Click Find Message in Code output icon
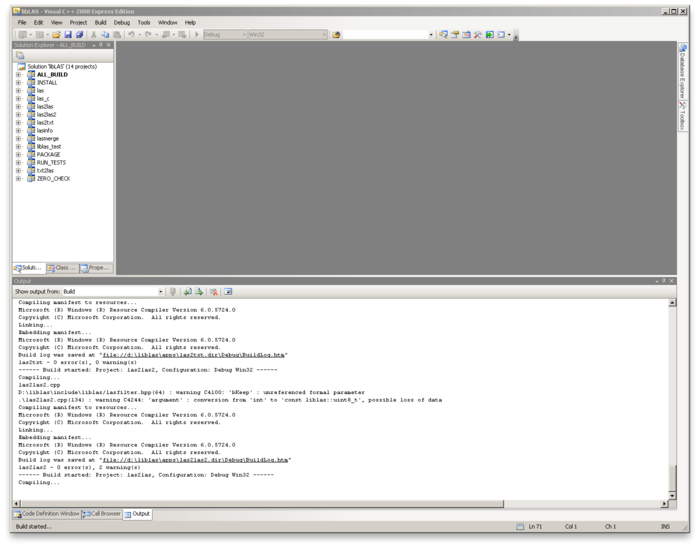This screenshot has height=548, width=700. [173, 291]
